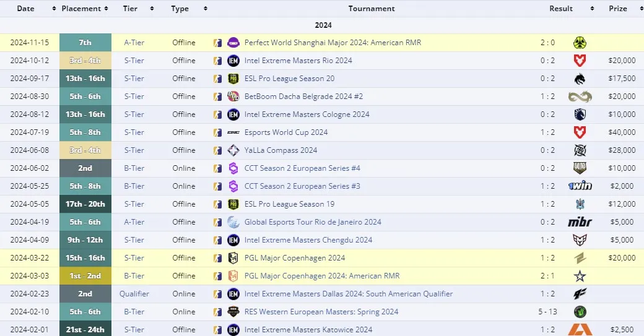Viewport: 644px width, 336px height.
Task: Open Intel Extreme Masters Chengdu 2024 link
Action: click(308, 240)
